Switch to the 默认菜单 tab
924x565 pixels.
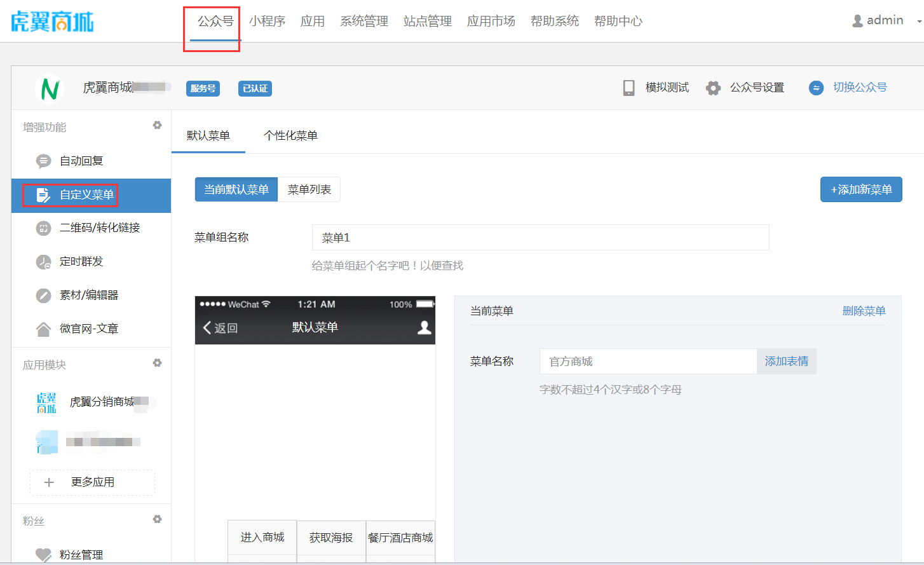[x=208, y=135]
